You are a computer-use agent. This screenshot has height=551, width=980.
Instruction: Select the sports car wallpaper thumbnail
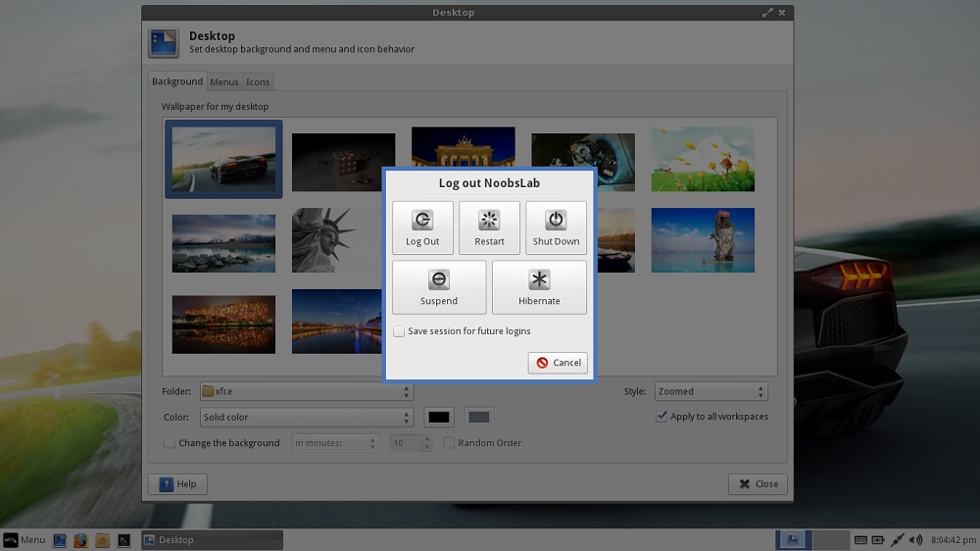[223, 160]
